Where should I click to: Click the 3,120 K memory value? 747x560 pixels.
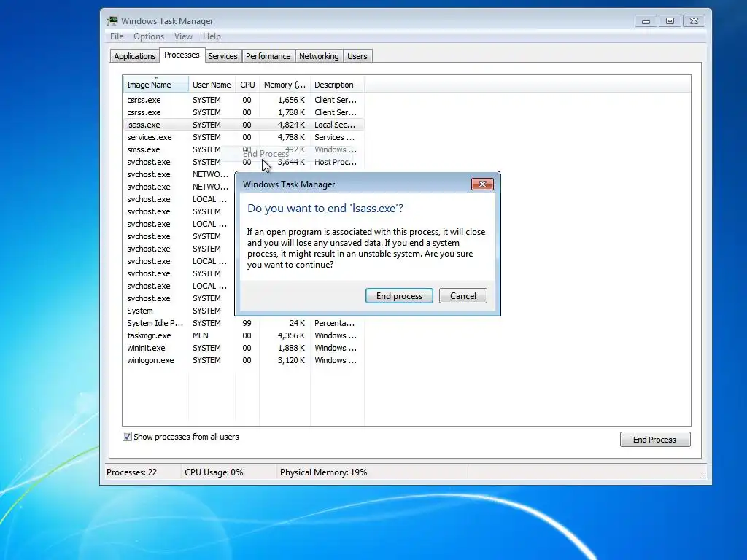pos(291,360)
